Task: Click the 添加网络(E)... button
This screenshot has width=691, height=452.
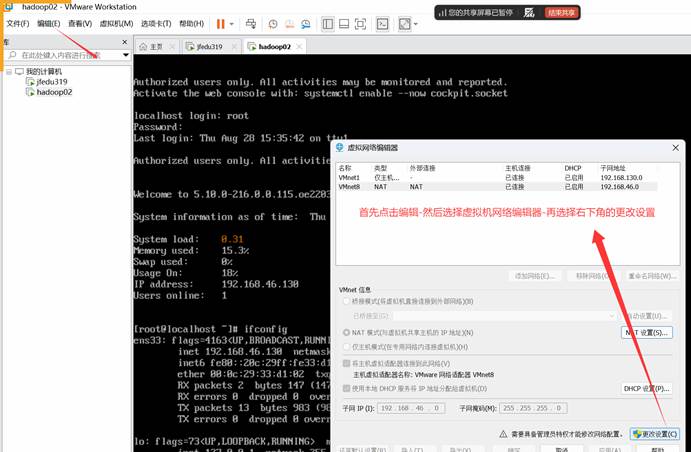Action: pyautogui.click(x=535, y=276)
